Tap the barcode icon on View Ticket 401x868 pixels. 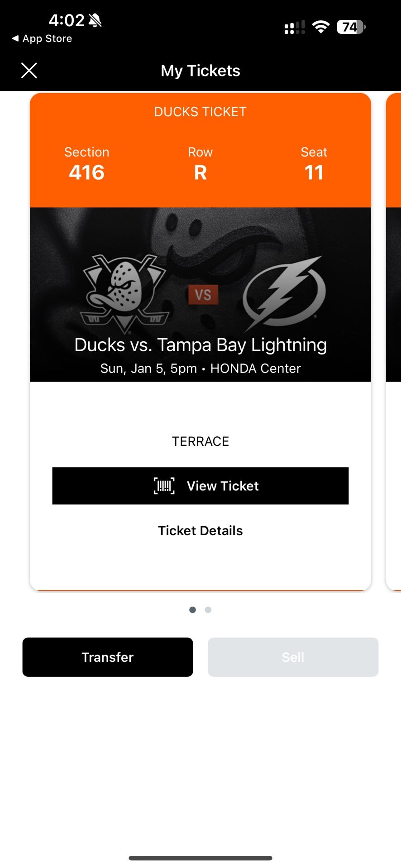tap(164, 486)
